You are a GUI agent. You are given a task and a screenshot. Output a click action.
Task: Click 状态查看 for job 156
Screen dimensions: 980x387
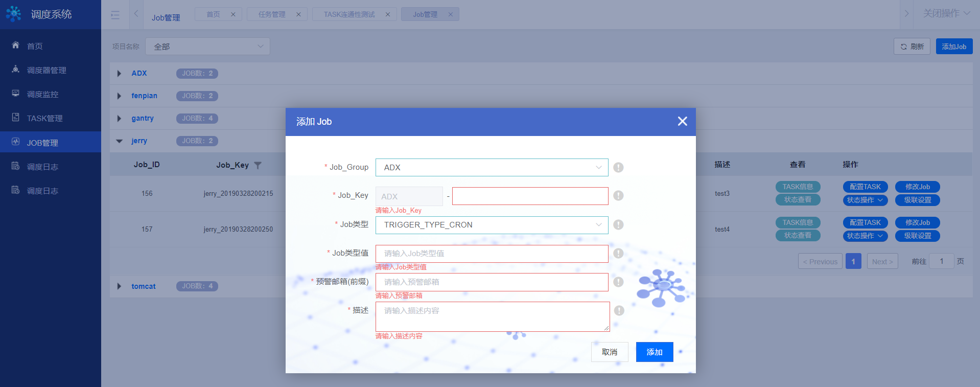(798, 199)
